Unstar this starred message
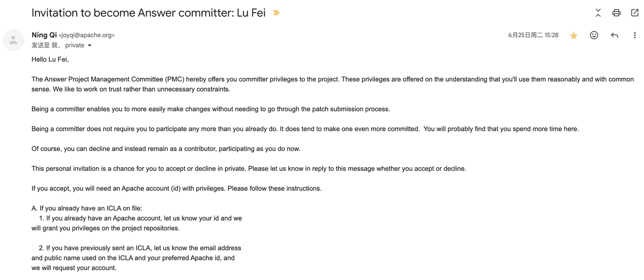This screenshot has height=280, width=644. click(574, 35)
